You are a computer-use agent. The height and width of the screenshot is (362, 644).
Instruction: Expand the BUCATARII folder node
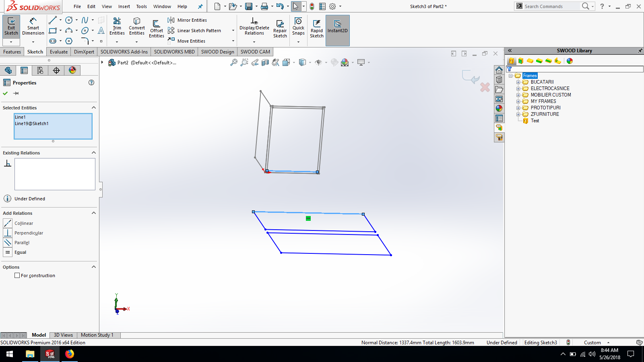point(518,82)
